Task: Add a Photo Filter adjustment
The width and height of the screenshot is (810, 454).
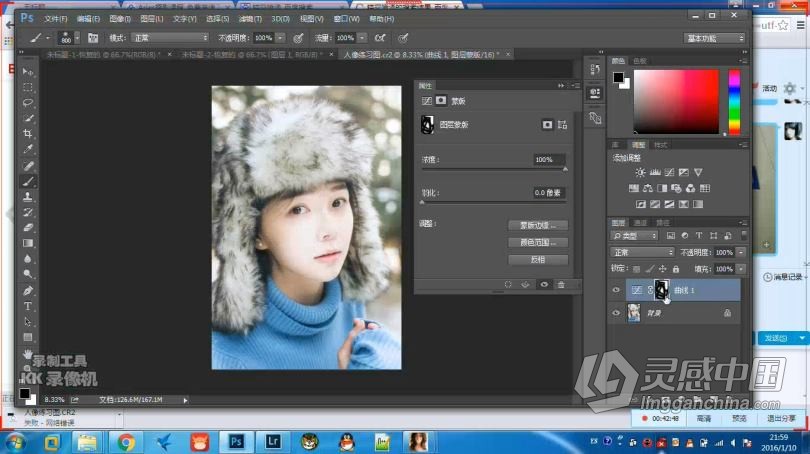Action: coord(676,189)
